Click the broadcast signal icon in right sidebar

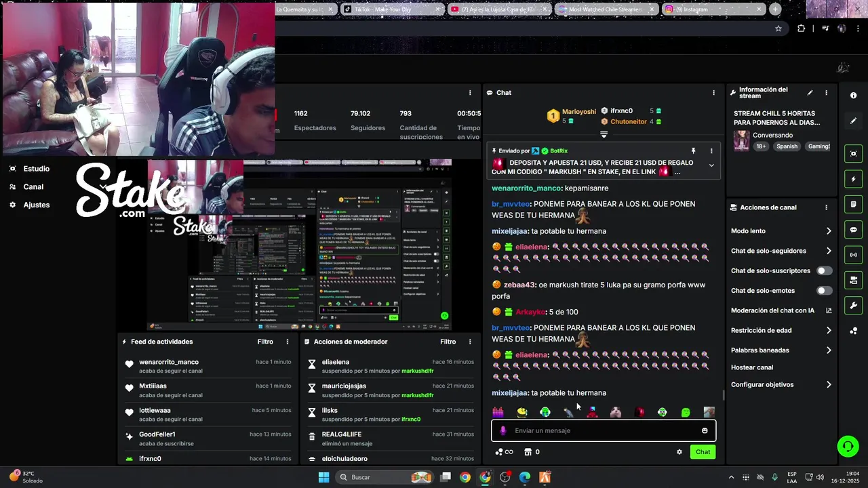coord(853,255)
